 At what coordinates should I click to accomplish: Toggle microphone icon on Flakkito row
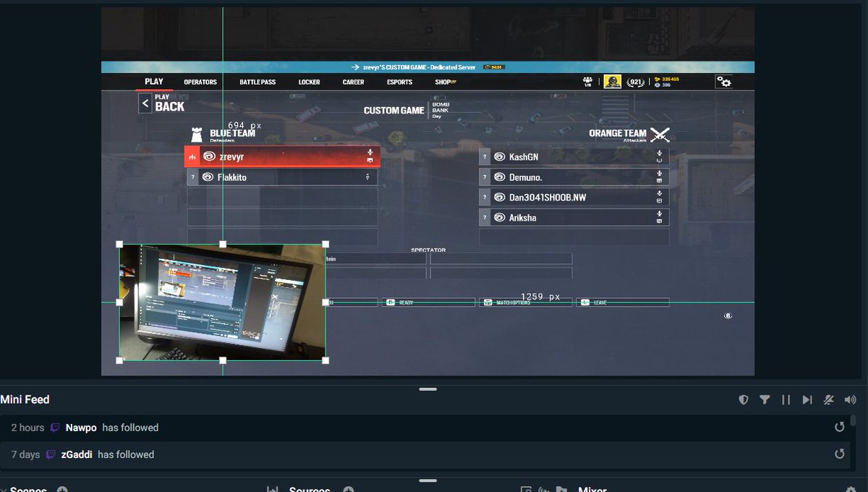[368, 177]
